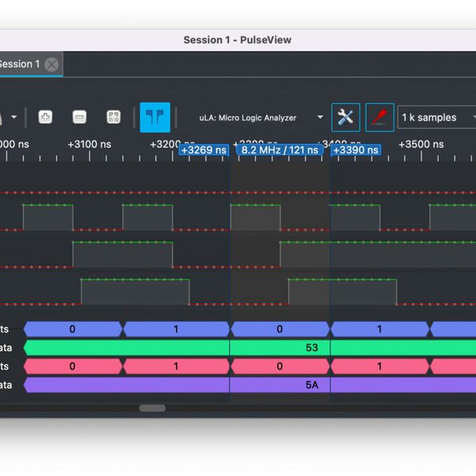Zoom to fit the whole capture

click(113, 117)
